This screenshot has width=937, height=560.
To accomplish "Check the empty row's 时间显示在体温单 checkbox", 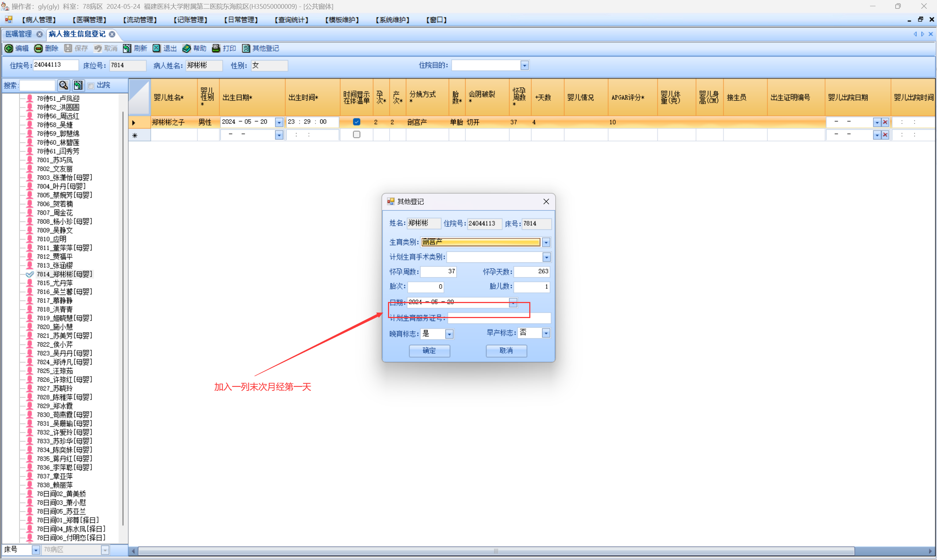I will [x=356, y=135].
